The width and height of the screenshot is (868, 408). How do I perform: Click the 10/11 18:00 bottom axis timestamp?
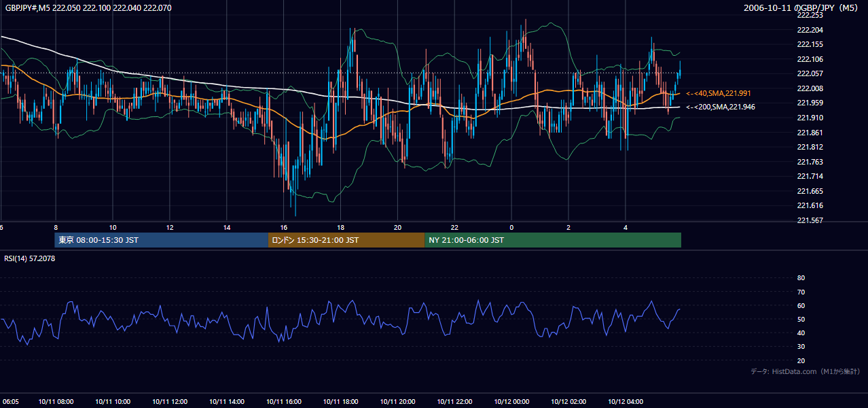click(341, 401)
